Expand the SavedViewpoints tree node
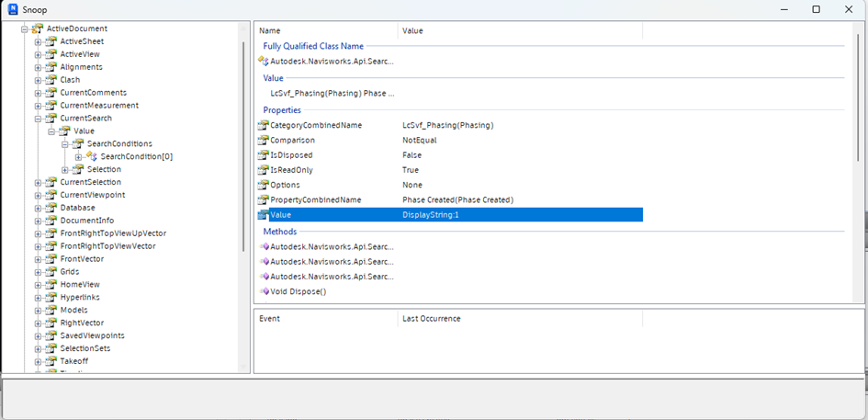The height and width of the screenshot is (420, 868). click(x=38, y=335)
